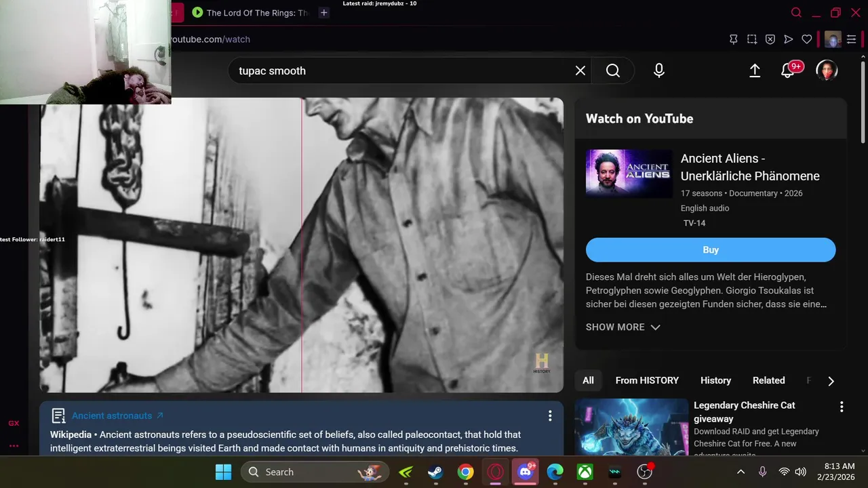Image resolution: width=868 pixels, height=488 pixels.
Task: Open the YouTube upload/create icon
Action: (x=755, y=70)
